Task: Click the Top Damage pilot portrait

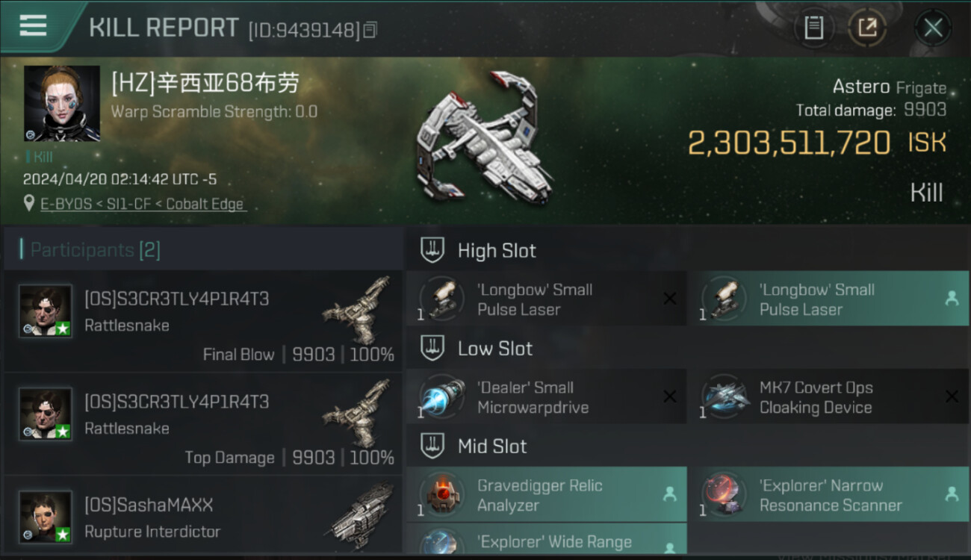Action: click(x=46, y=413)
